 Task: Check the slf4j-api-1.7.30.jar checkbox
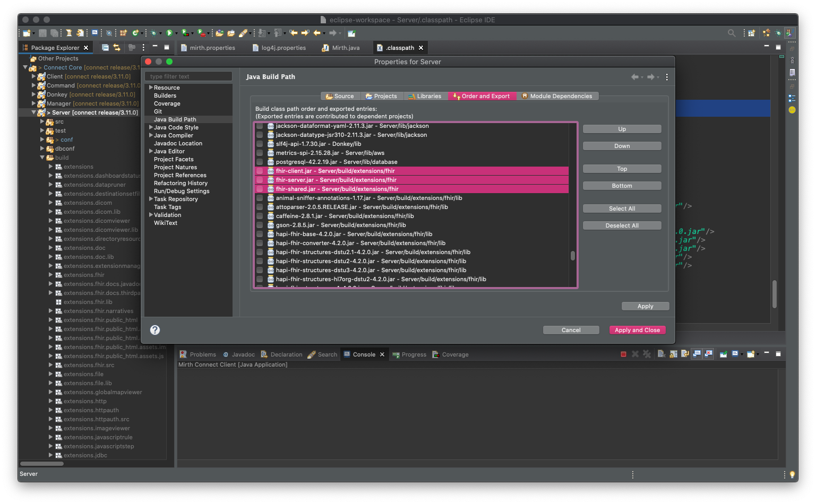[x=260, y=144]
